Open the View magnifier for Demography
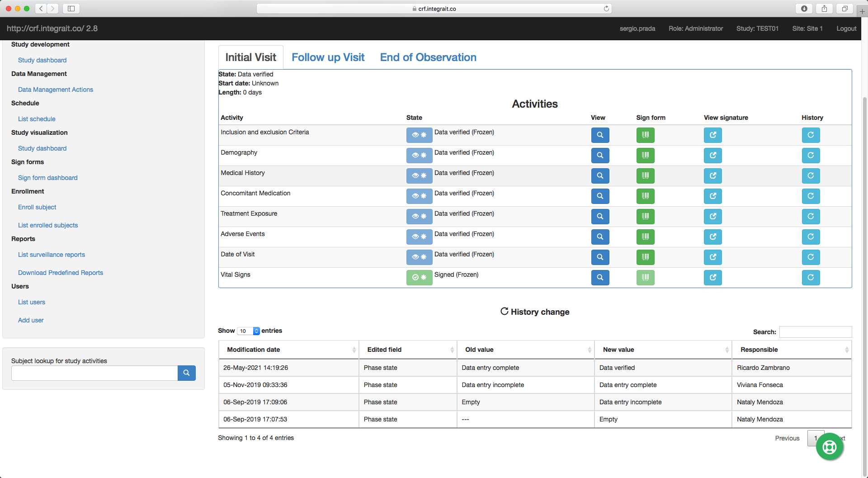The height and width of the screenshot is (478, 868). 600,156
